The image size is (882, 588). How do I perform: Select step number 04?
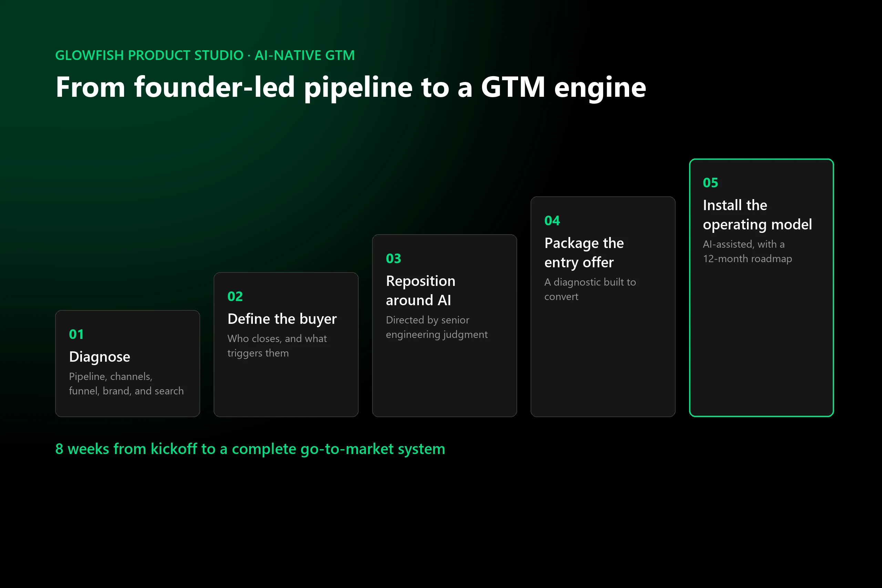[552, 220]
